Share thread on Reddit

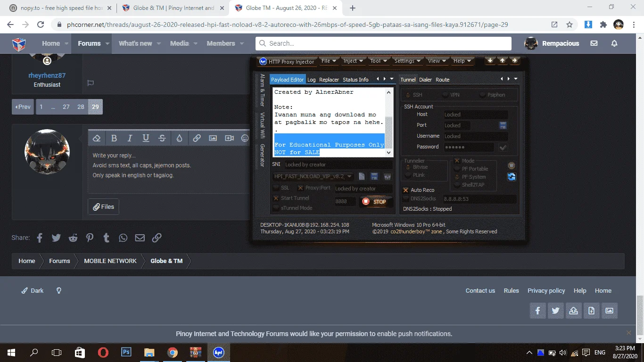73,238
